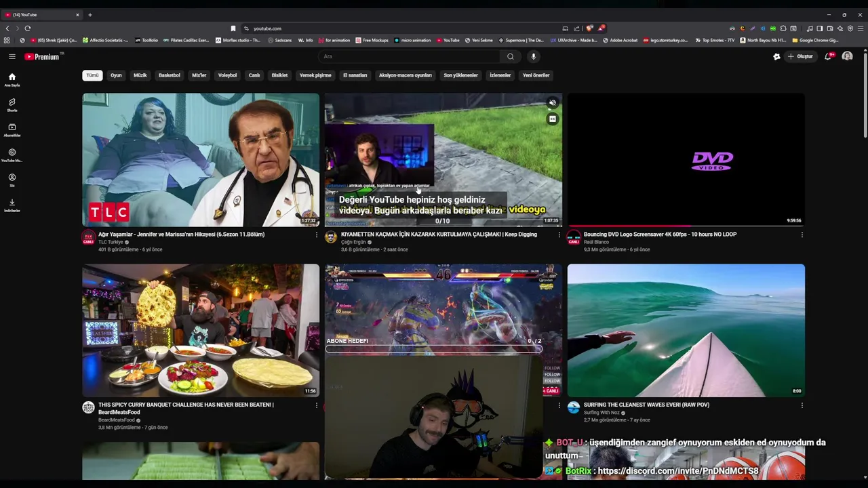Go back in browser history

pyautogui.click(x=7, y=28)
